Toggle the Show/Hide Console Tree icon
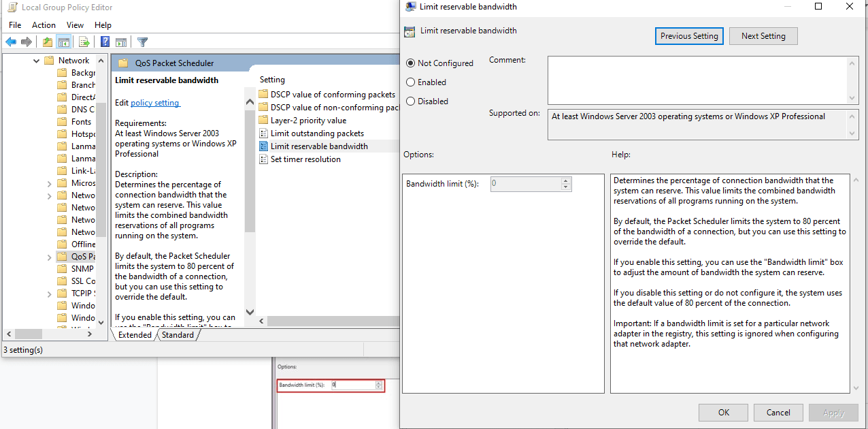This screenshot has height=429, width=868. click(x=64, y=42)
